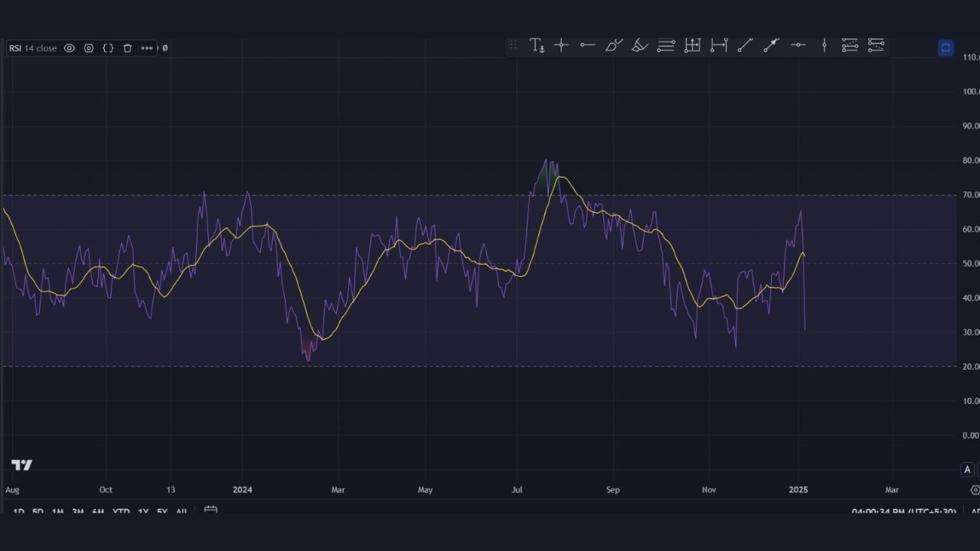980x551 pixels.
Task: Pick the Parallel Channel tool
Action: click(x=850, y=46)
